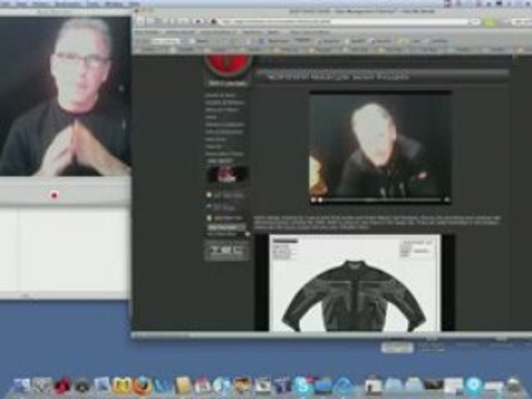Click the yellow icon left of Firefox in the Dock
This screenshot has width=532, height=399.
coord(122,386)
